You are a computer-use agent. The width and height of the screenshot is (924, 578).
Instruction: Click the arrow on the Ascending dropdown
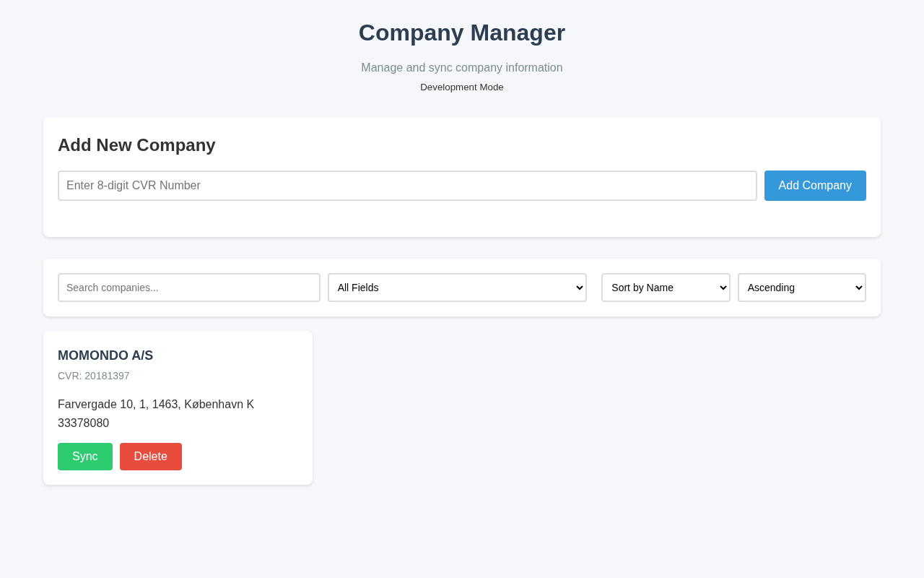[858, 288]
